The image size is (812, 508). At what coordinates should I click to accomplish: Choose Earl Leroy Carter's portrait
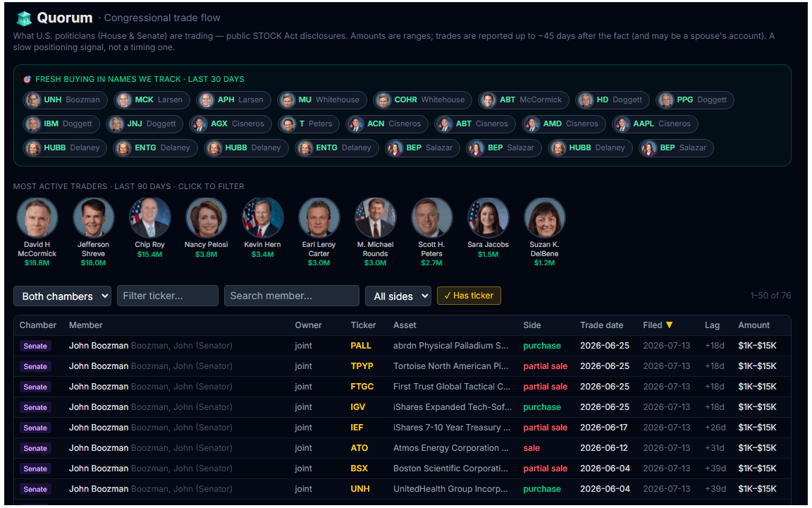[x=319, y=218]
